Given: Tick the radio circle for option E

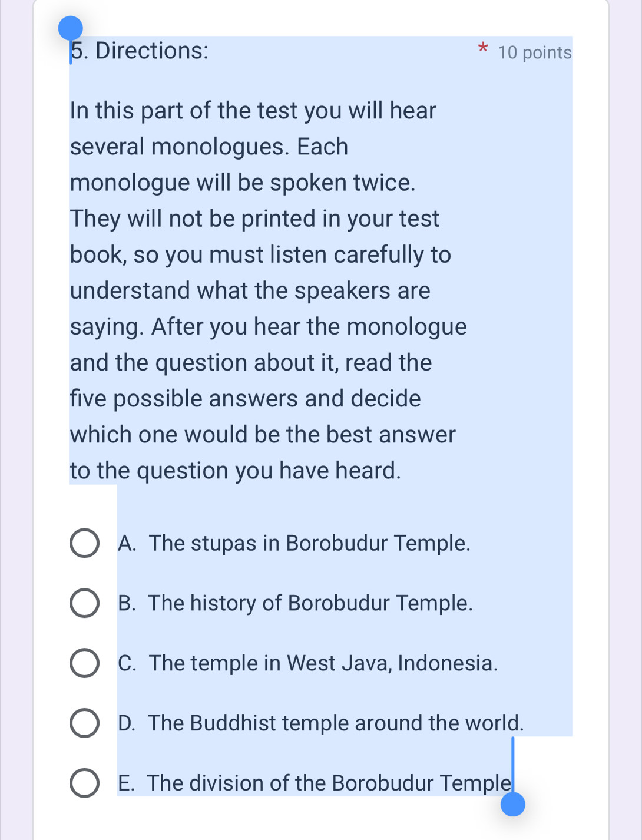Looking at the screenshot, I should click(84, 783).
